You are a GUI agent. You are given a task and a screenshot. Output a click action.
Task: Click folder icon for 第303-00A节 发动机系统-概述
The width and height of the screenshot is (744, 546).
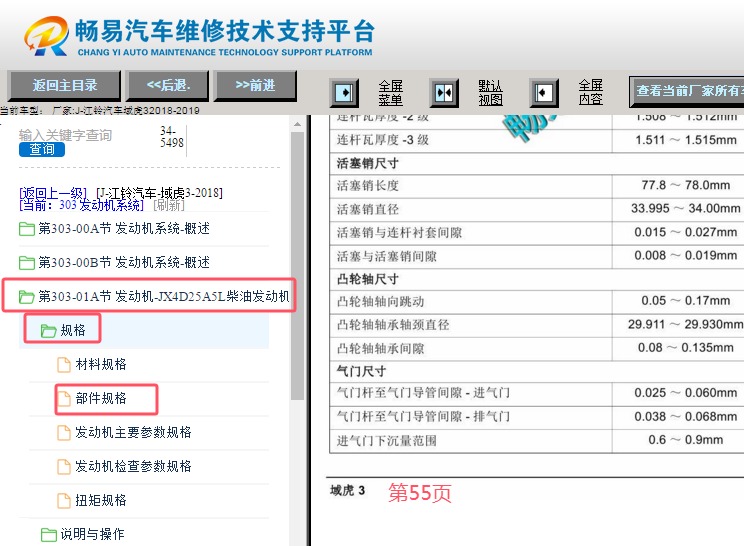coord(26,229)
